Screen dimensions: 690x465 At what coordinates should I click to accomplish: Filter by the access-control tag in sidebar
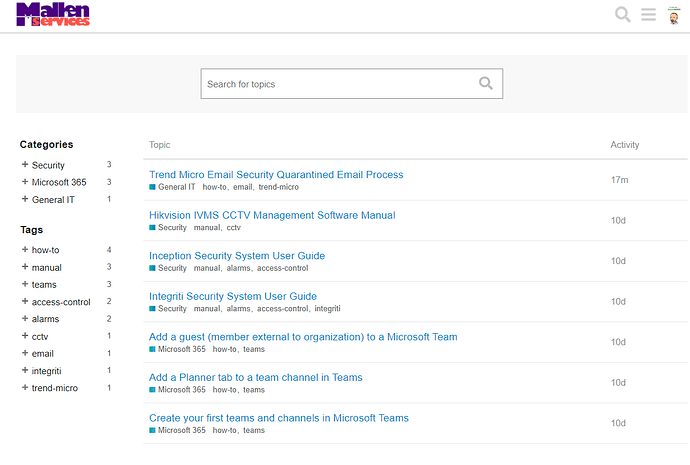click(x=61, y=302)
